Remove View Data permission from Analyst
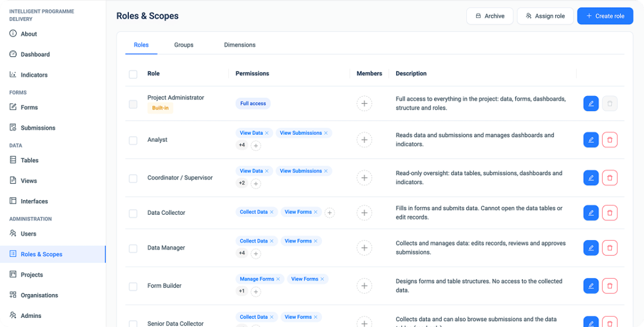Viewport: 644px width, 327px height. (x=267, y=133)
